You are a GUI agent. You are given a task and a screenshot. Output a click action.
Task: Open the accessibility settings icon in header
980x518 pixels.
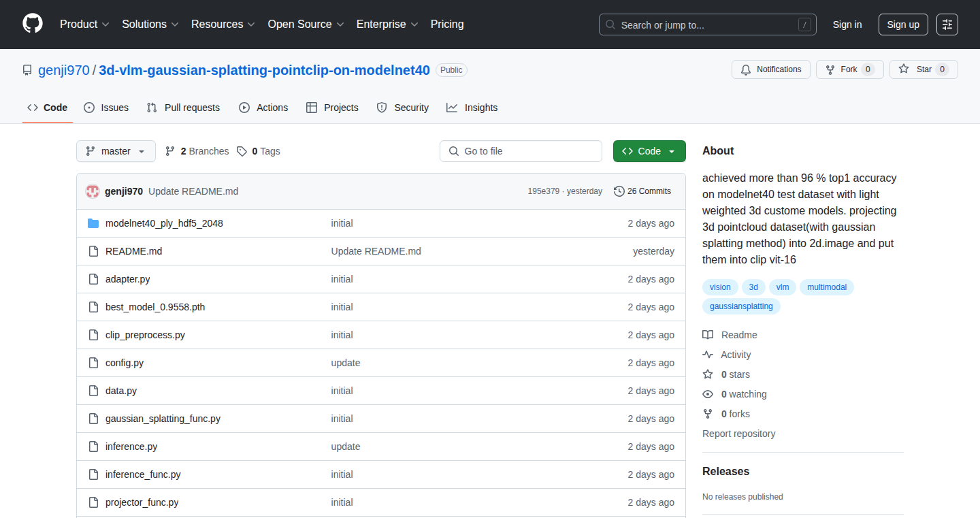[947, 25]
